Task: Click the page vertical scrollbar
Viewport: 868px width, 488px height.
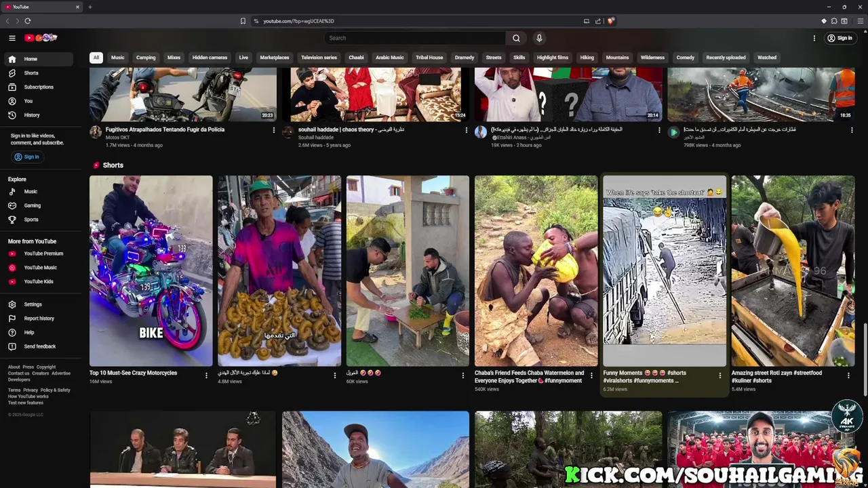Action: tap(865, 359)
